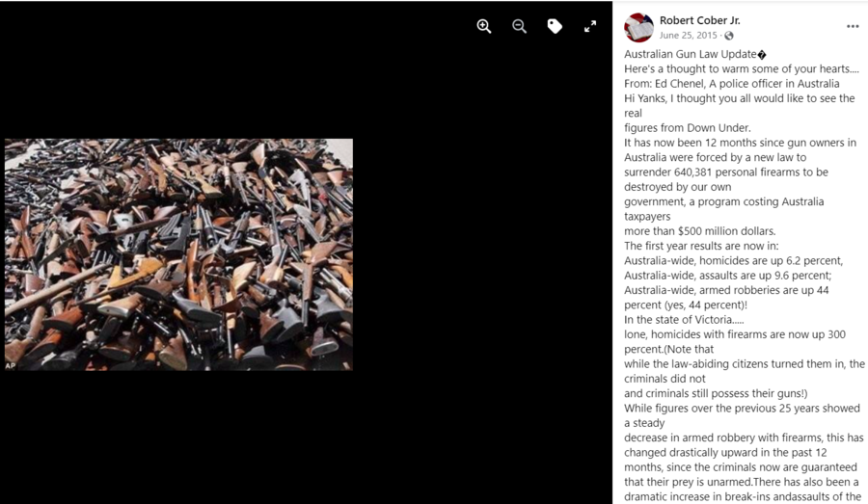Image resolution: width=868 pixels, height=504 pixels.
Task: Click the 'homicides are up 6.2 percent' line
Action: coord(734,260)
